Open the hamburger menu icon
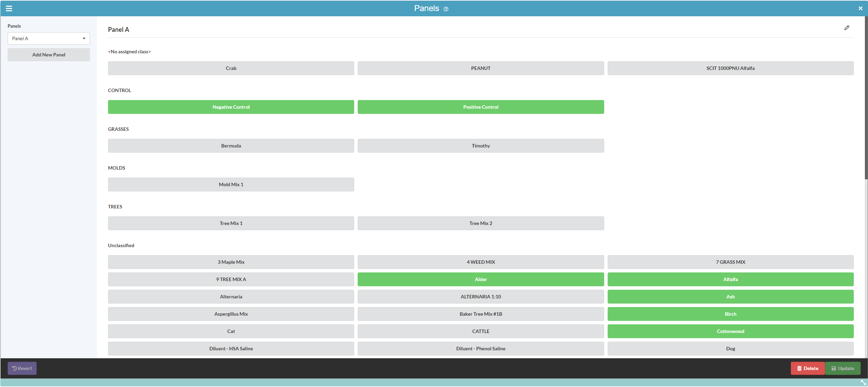 9,8
